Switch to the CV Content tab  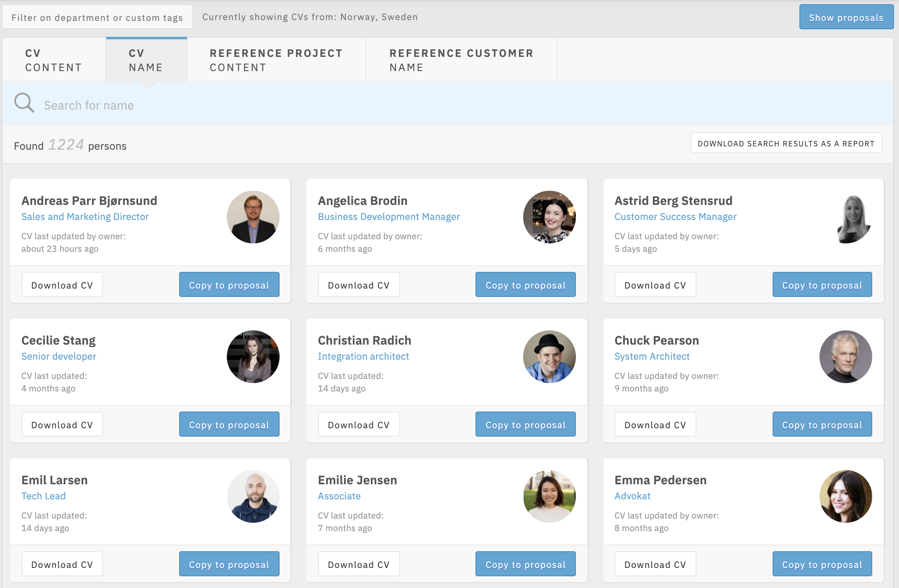point(54,60)
